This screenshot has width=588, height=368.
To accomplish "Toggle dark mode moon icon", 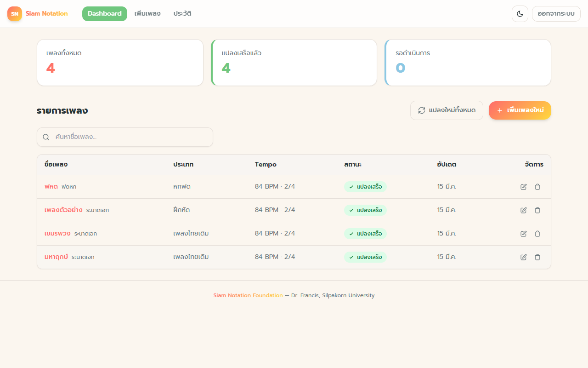I will 520,14.
